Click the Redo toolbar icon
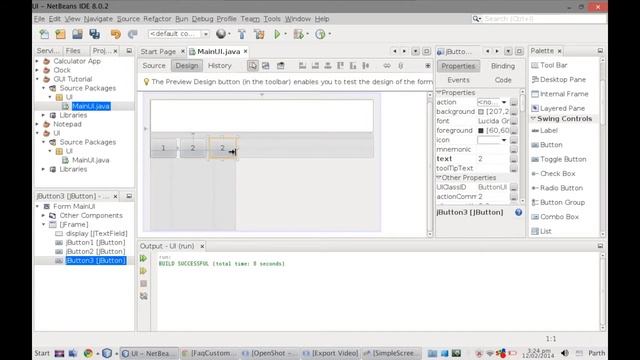This screenshot has height=360, width=640. pos(132,34)
